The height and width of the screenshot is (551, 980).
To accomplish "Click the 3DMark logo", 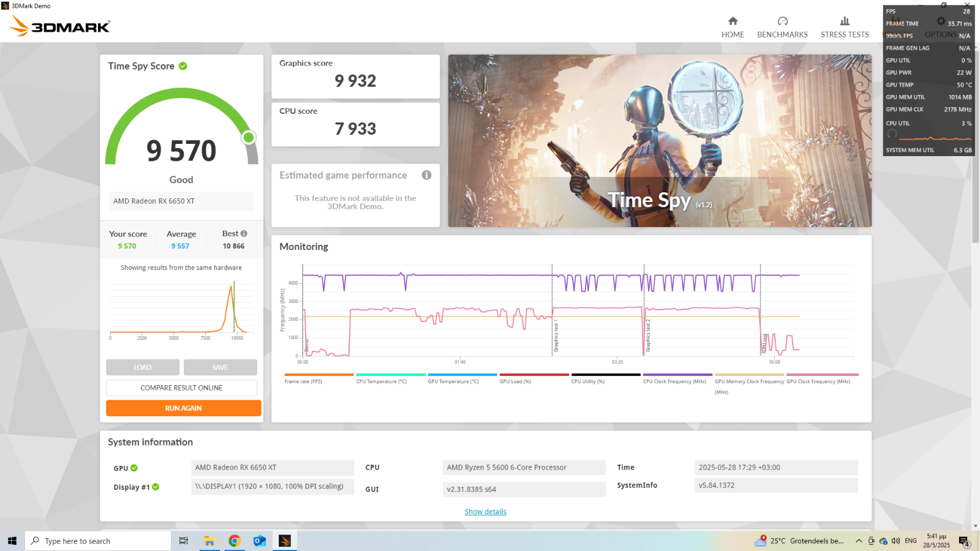I will click(60, 26).
